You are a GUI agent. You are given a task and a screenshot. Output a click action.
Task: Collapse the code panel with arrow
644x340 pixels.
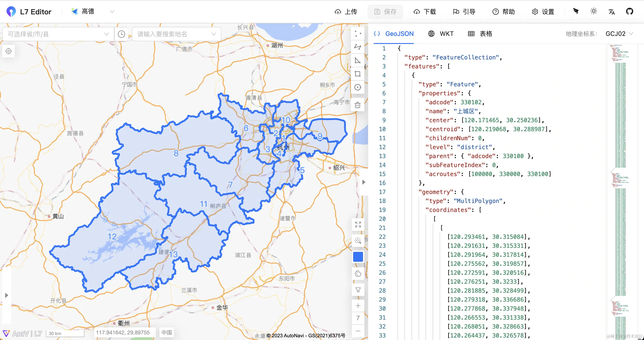[x=364, y=182]
